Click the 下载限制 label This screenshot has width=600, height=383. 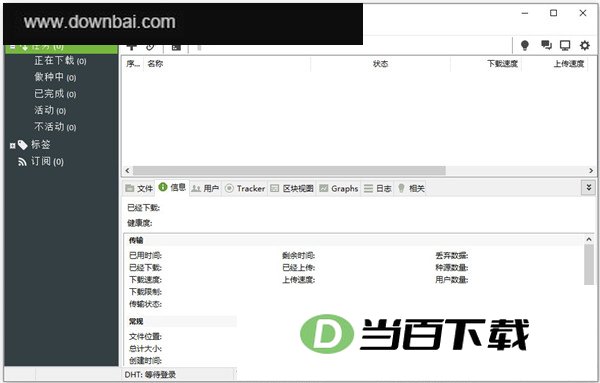(x=145, y=292)
